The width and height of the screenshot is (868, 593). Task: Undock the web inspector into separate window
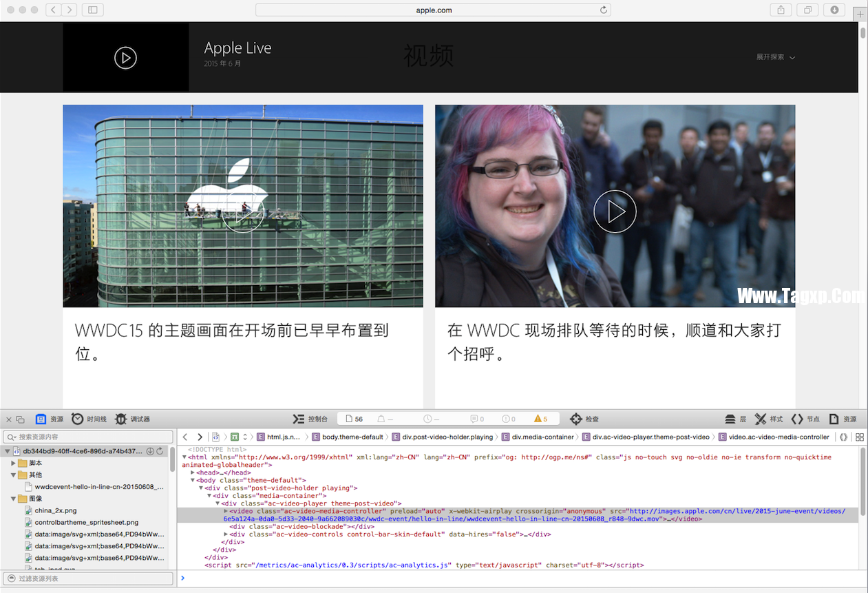pyautogui.click(x=20, y=419)
